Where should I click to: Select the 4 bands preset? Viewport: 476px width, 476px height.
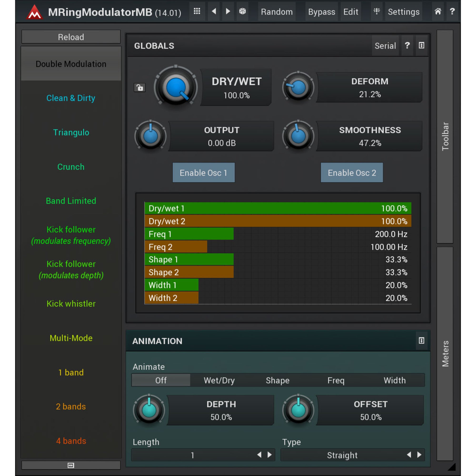pos(71,441)
